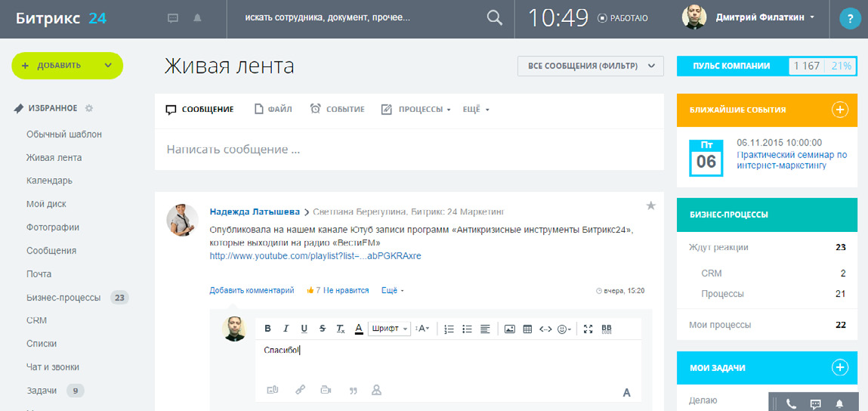The width and height of the screenshot is (868, 411).
Task: Open Избранное settings gear
Action: 88,109
